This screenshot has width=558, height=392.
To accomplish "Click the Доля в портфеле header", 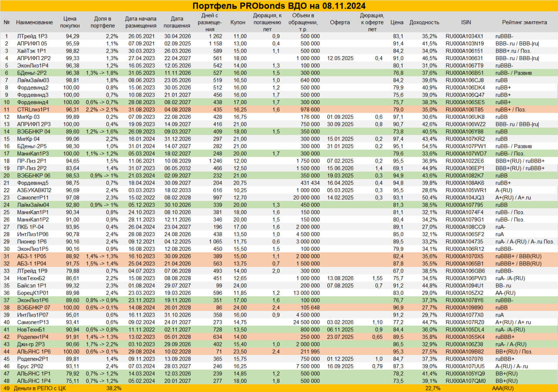I will (x=102, y=22).
